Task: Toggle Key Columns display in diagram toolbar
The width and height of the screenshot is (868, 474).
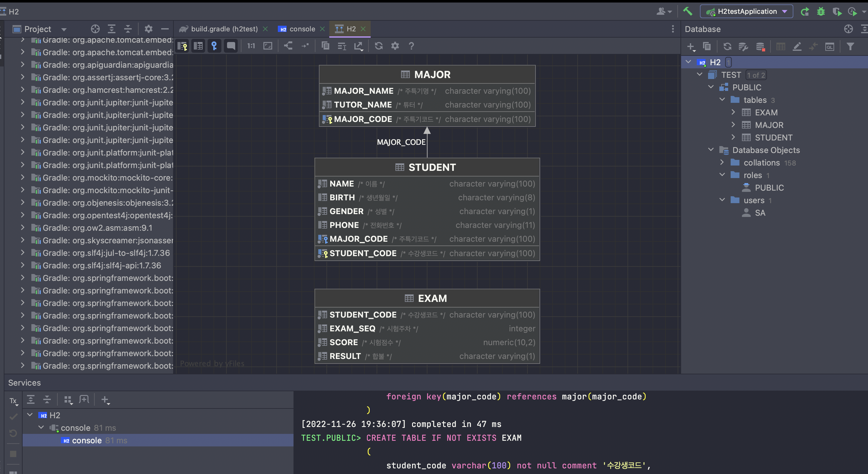Action: [x=182, y=46]
